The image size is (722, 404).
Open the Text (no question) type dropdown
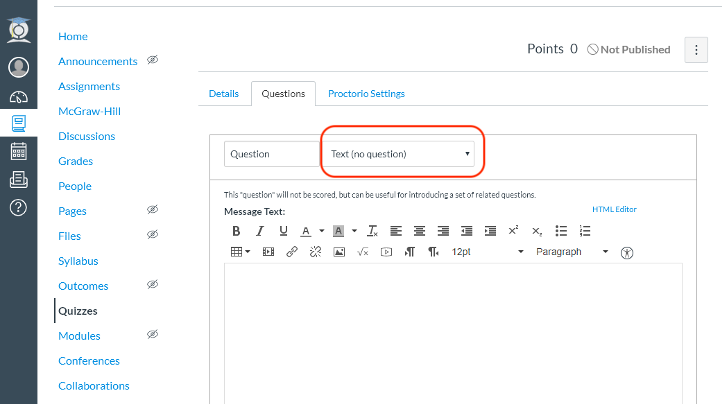click(x=398, y=154)
